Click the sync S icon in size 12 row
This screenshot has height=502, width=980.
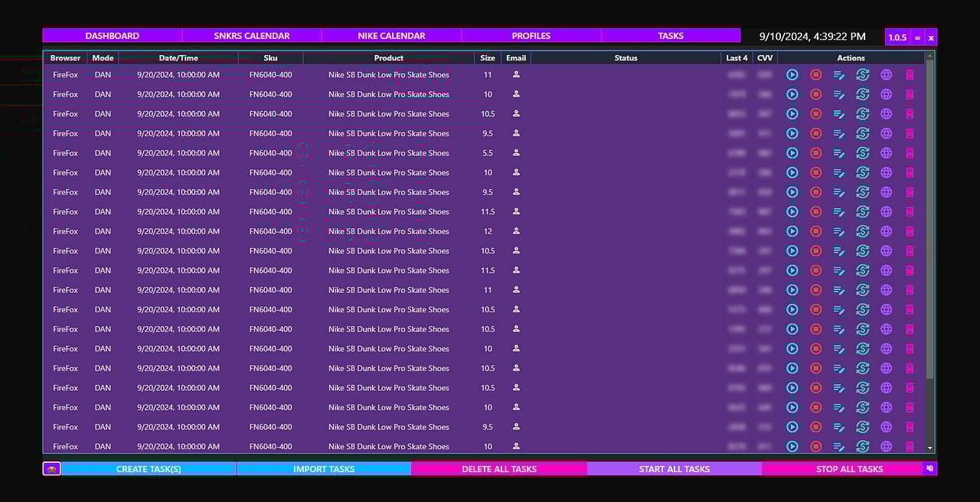862,231
